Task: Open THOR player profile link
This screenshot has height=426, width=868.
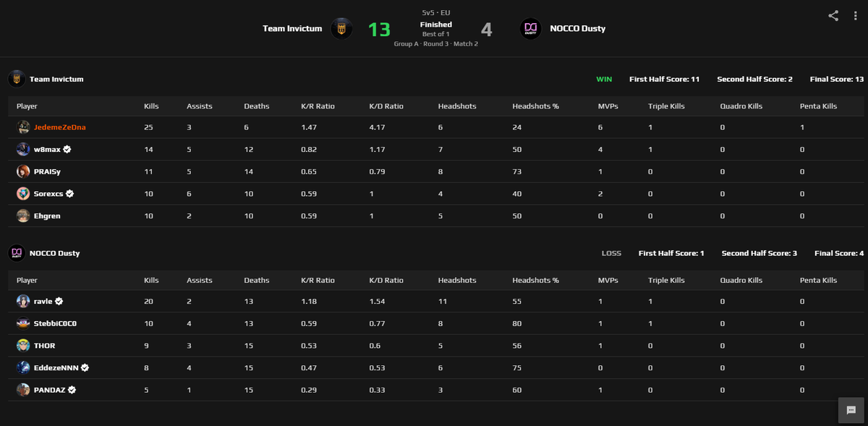Action: pos(45,346)
